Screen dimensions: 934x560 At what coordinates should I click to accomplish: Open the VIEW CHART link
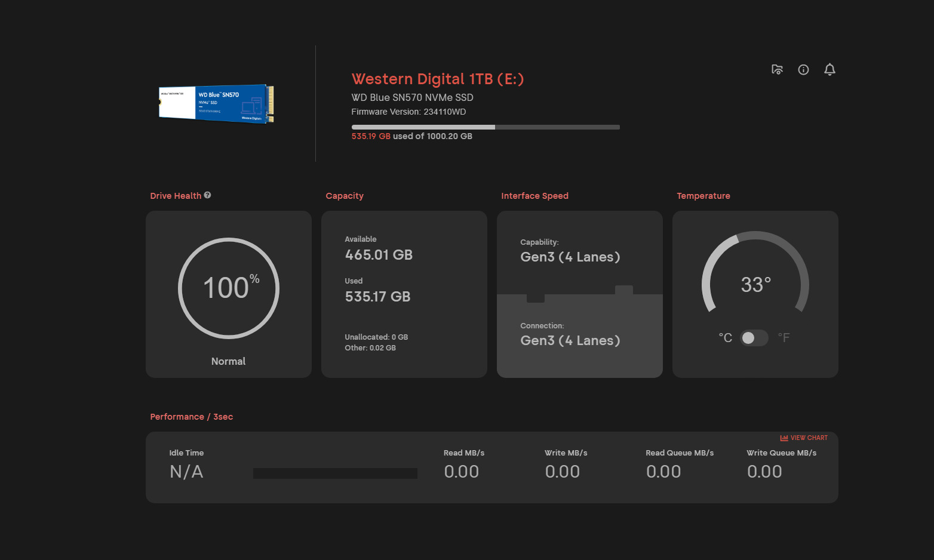(804, 438)
